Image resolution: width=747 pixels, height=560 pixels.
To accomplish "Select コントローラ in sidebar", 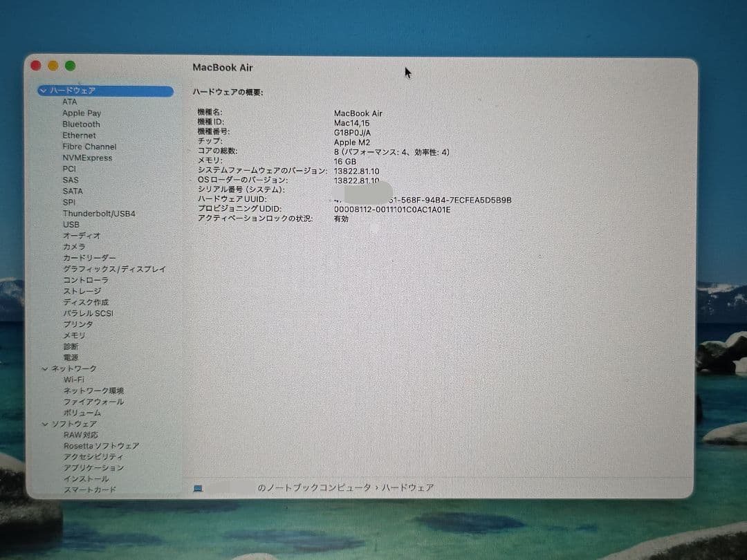I will coord(86,280).
